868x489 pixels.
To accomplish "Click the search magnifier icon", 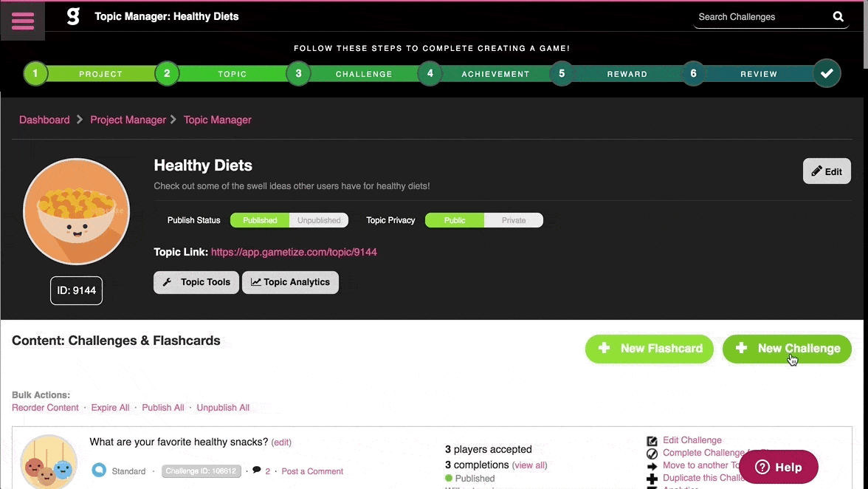I will point(838,16).
